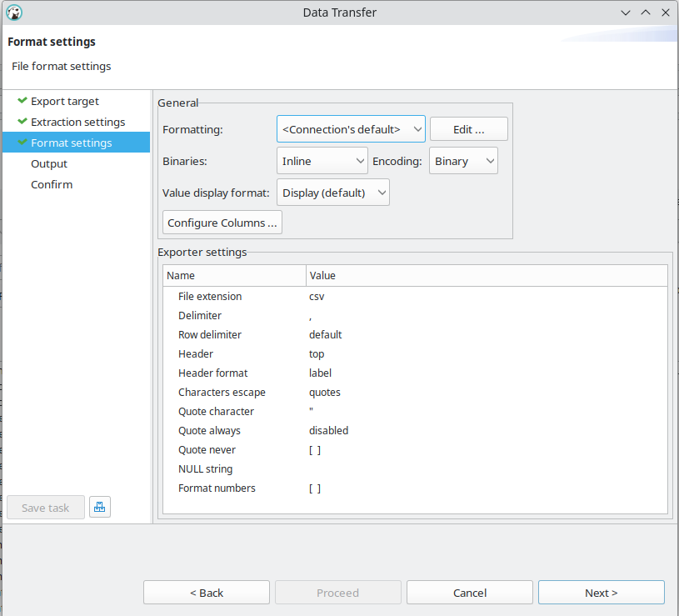This screenshot has width=679, height=616.
Task: Click the DBeaver beaver icon in the title bar
Action: (13, 13)
